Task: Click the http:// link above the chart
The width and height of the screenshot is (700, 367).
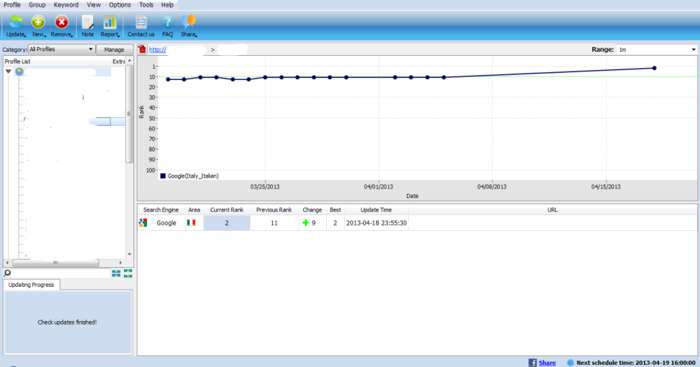Action: tap(158, 50)
